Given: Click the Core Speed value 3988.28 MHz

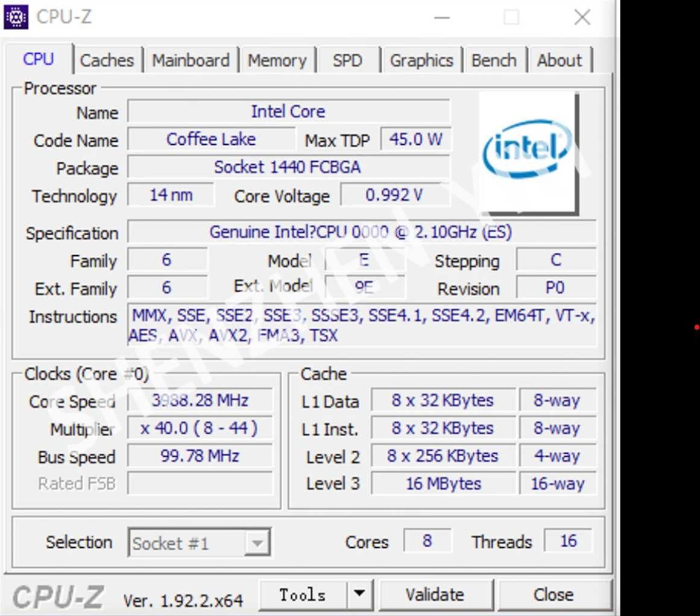Looking at the screenshot, I should (x=200, y=400).
